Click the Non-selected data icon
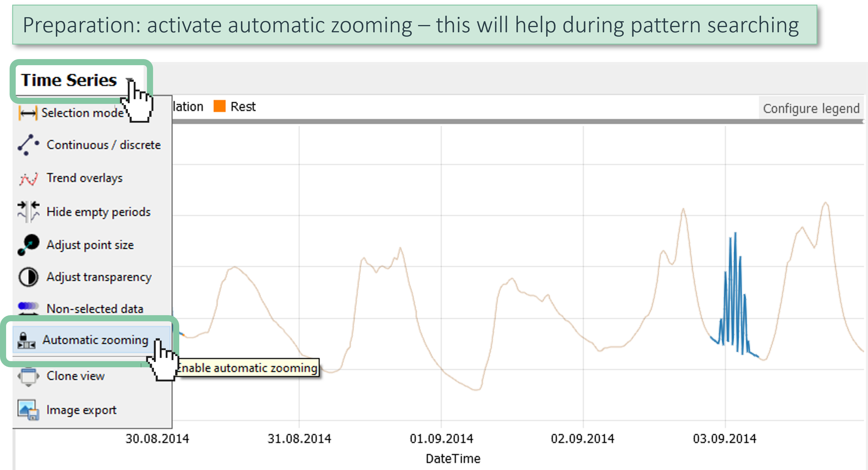The width and height of the screenshot is (868, 470). click(28, 308)
